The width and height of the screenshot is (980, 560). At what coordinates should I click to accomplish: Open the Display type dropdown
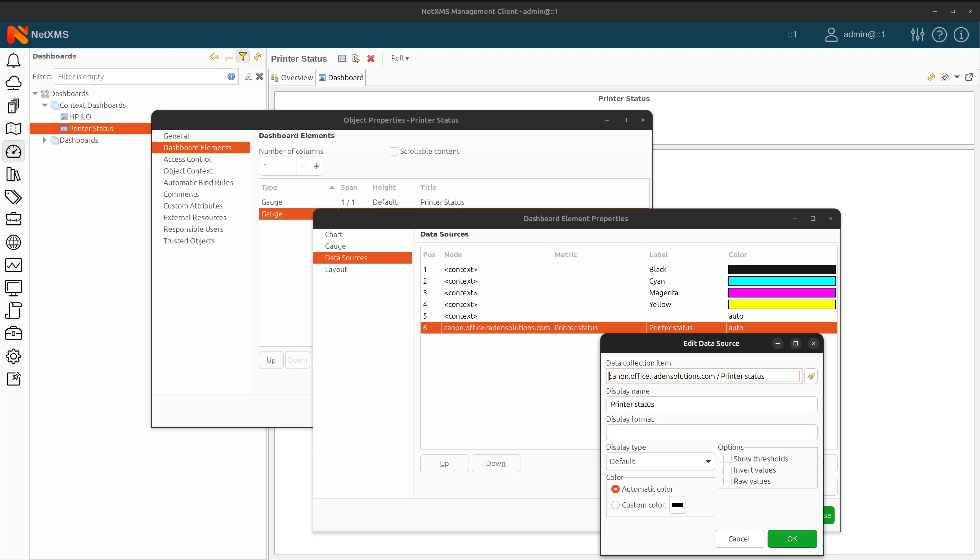click(x=660, y=461)
